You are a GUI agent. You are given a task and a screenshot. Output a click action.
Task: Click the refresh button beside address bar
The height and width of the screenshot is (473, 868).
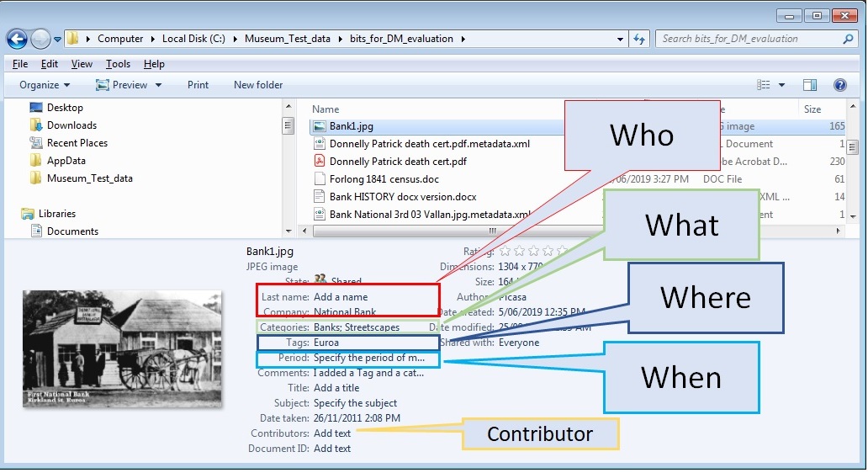pyautogui.click(x=639, y=39)
